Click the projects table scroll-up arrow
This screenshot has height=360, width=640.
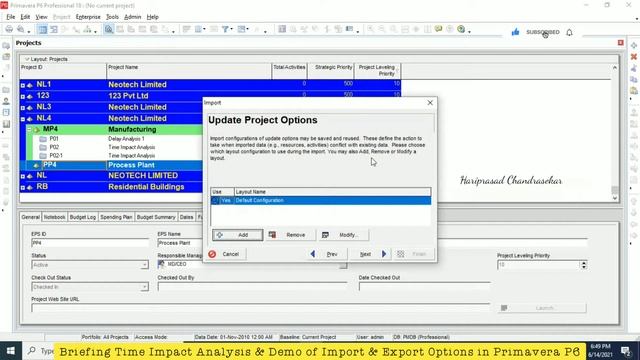pyautogui.click(x=615, y=68)
